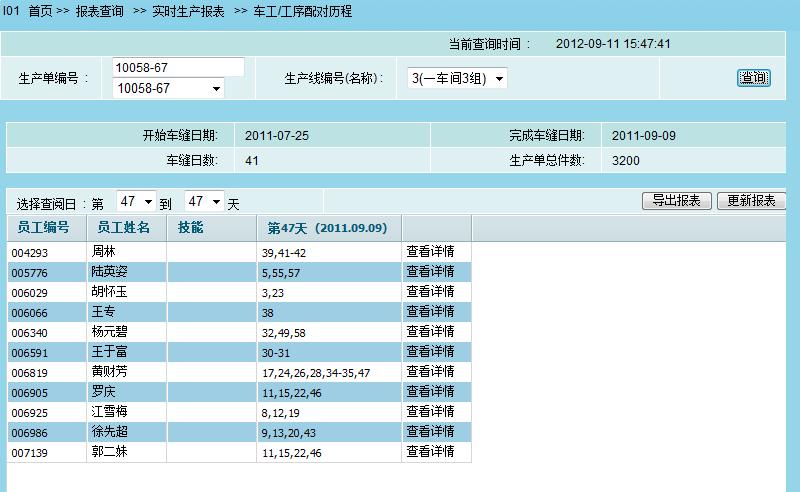Click 查看详情 for 王专

click(x=430, y=312)
